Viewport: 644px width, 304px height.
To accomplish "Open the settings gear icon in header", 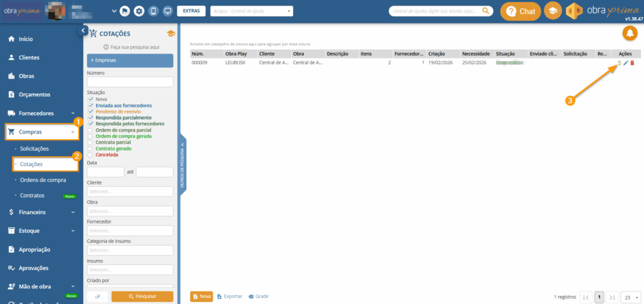I will 138,11.
